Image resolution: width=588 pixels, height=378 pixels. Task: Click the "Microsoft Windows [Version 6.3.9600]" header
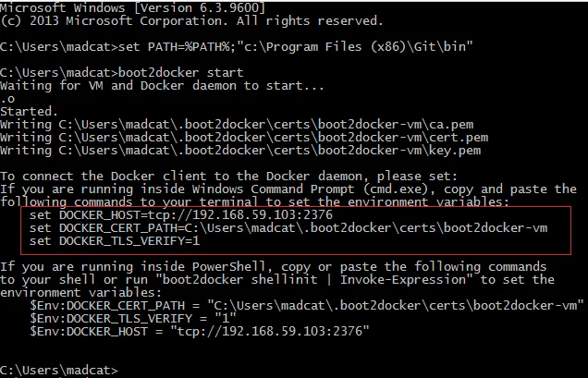(134, 7)
